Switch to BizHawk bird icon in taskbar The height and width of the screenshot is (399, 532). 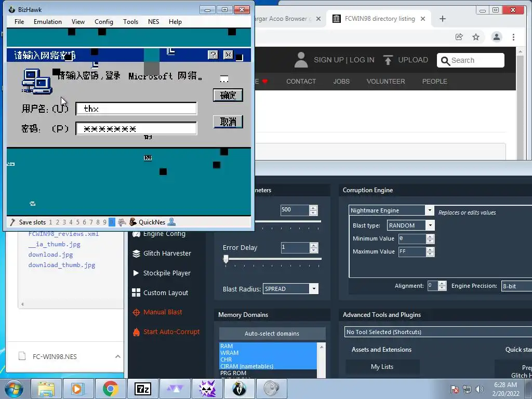pos(239,389)
